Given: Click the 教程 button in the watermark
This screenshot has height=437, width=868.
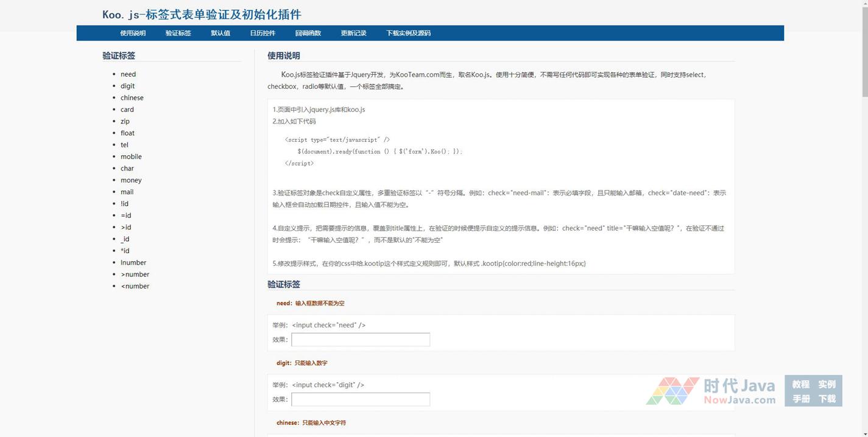Looking at the screenshot, I should tap(800, 384).
